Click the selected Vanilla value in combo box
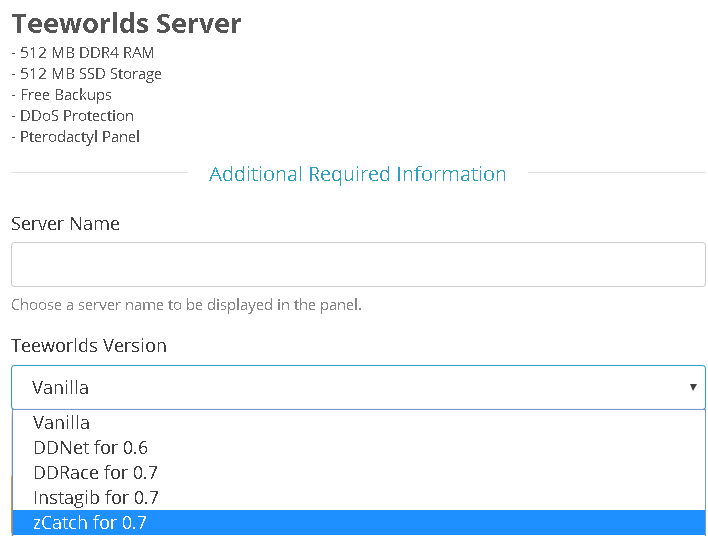Screen dimensions: 708x539 tap(60, 388)
